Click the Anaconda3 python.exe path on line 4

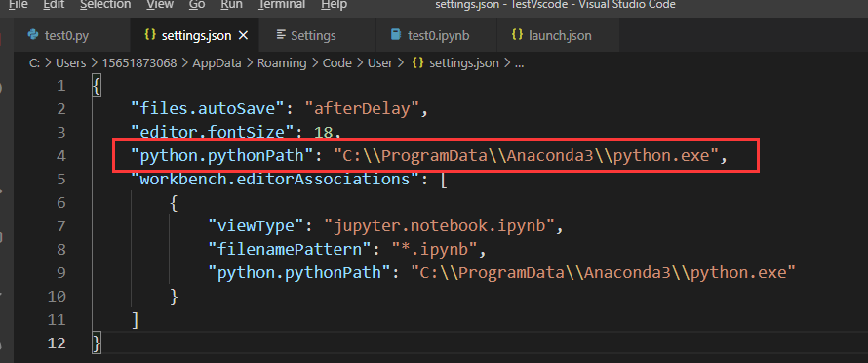pos(526,156)
